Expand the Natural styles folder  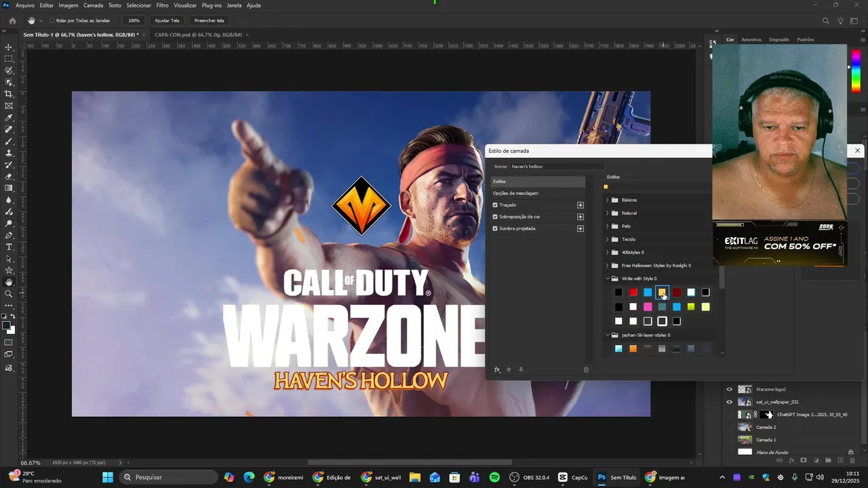click(x=608, y=213)
